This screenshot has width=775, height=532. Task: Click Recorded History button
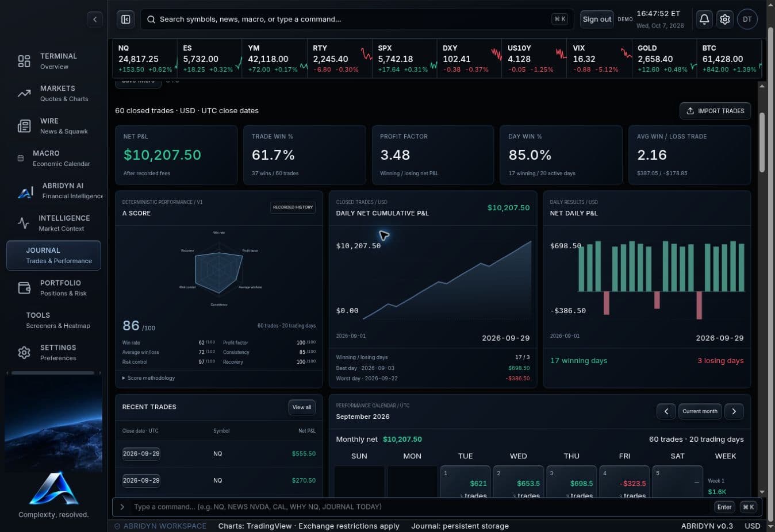click(x=293, y=207)
